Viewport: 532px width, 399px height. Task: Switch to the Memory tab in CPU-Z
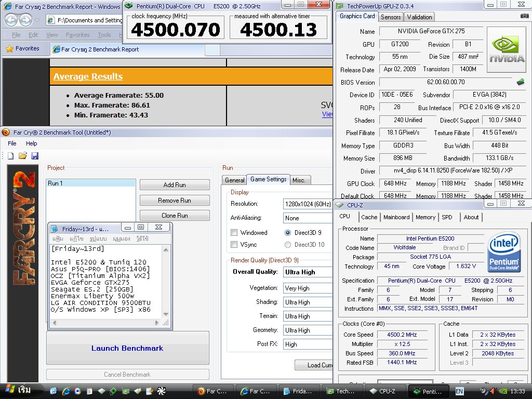425,217
